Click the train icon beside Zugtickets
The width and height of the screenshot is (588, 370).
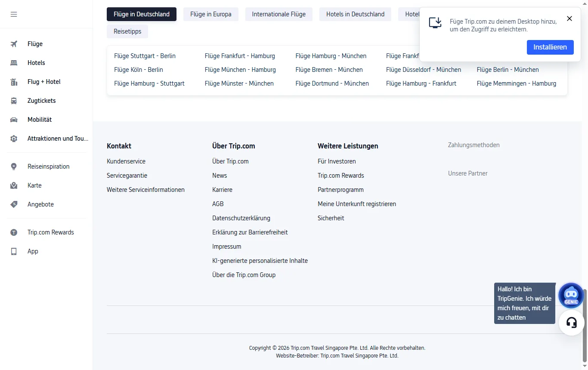(x=14, y=101)
